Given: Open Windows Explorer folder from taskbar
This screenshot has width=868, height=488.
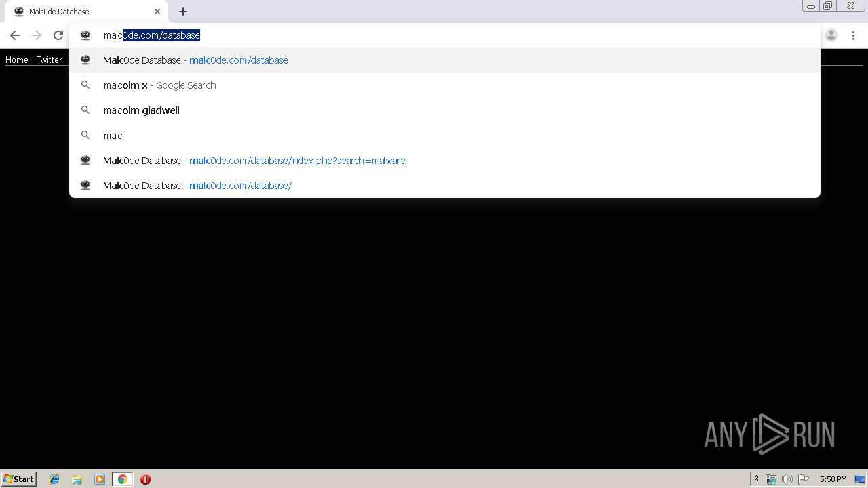Looking at the screenshot, I should [x=77, y=479].
